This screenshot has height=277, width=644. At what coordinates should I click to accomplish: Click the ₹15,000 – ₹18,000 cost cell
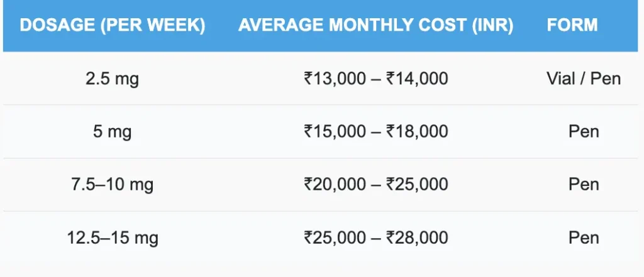[375, 131]
